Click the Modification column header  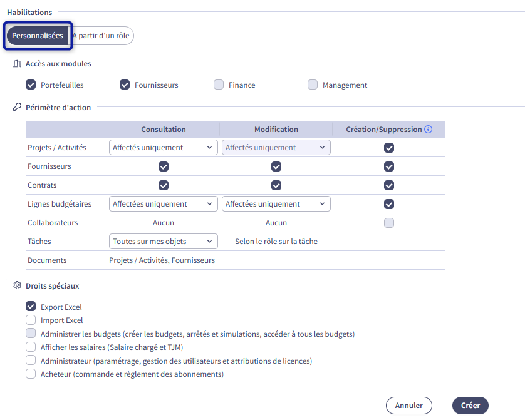(276, 130)
